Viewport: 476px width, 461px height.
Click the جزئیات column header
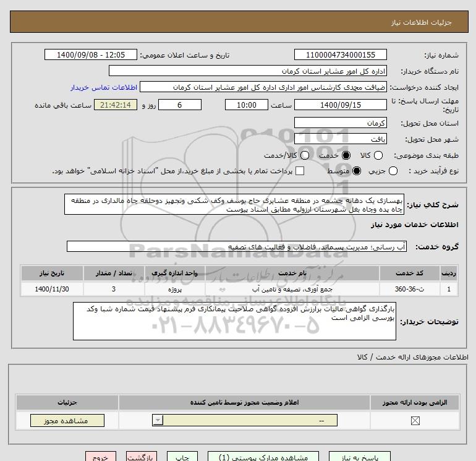(x=67, y=402)
